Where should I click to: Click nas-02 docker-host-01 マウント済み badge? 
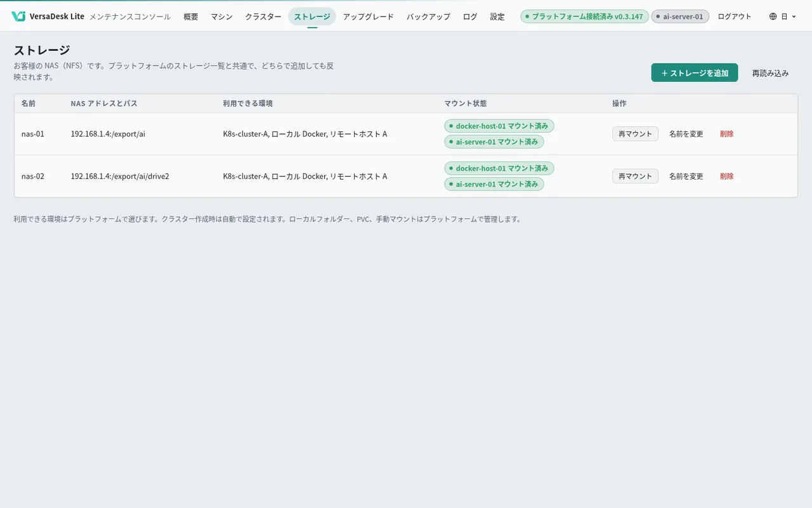coord(499,168)
